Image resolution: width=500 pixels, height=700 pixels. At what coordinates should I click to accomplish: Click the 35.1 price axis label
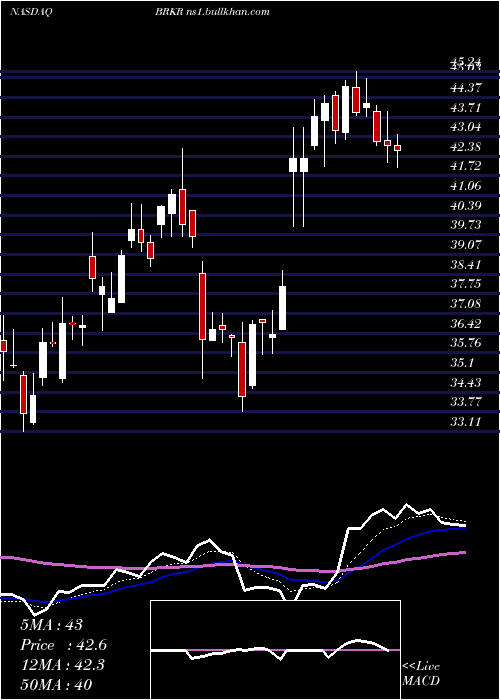(x=462, y=362)
